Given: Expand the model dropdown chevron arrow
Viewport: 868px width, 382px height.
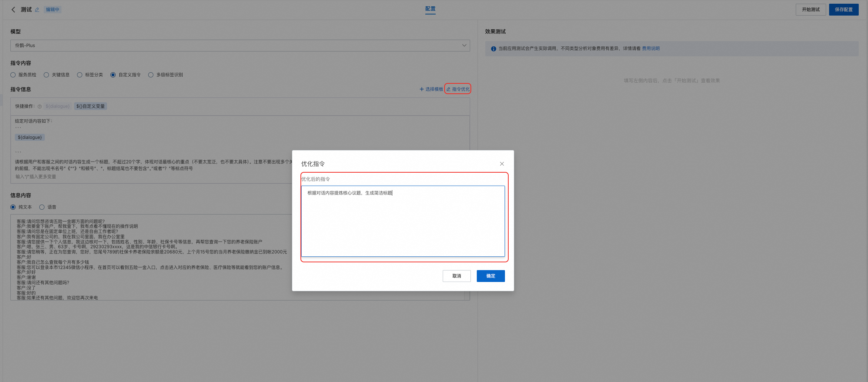Looking at the screenshot, I should click(x=464, y=46).
